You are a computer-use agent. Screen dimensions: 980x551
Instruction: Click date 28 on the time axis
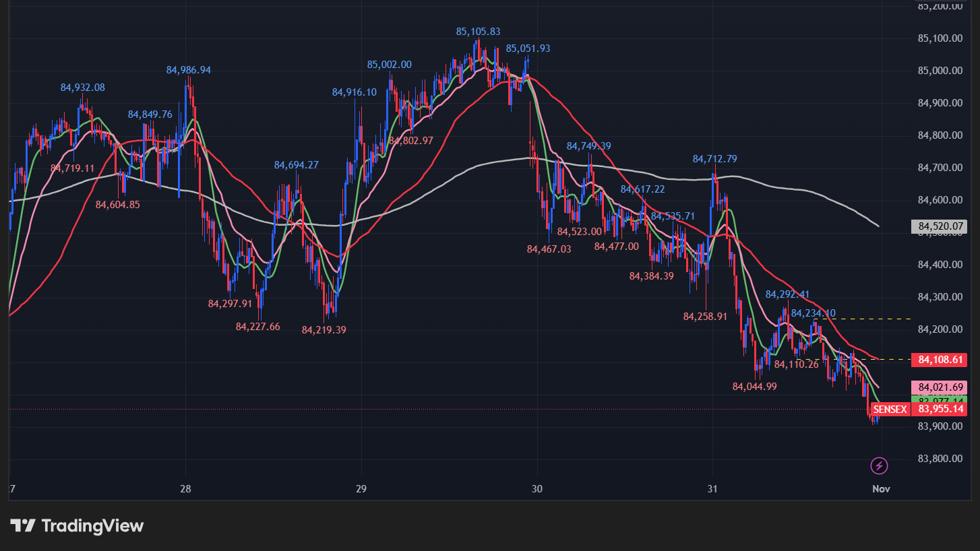coord(186,488)
